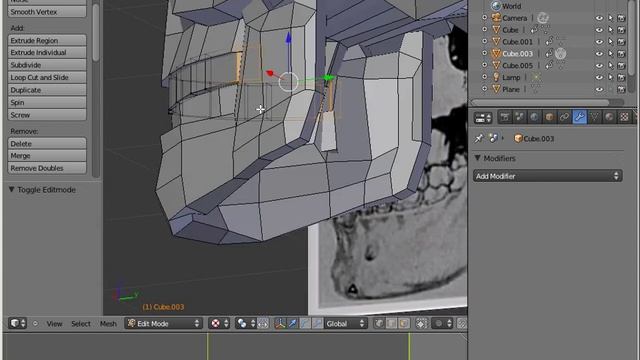Open the View menu
The width and height of the screenshot is (640, 360).
54,324
